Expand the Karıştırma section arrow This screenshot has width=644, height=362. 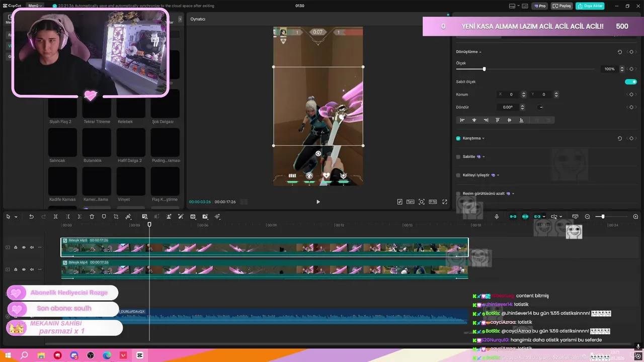pyautogui.click(x=484, y=138)
